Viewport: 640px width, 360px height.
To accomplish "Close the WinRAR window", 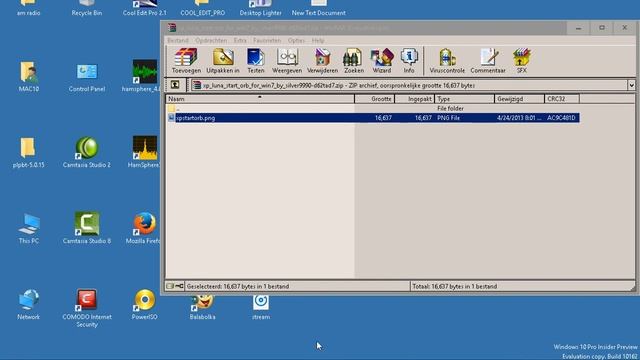I will tap(624, 28).
